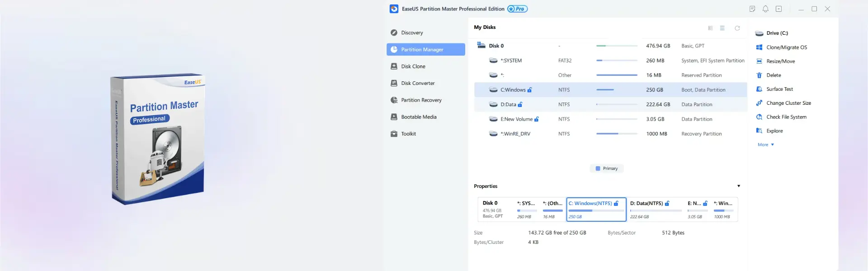Run Surface Test action

(779, 89)
